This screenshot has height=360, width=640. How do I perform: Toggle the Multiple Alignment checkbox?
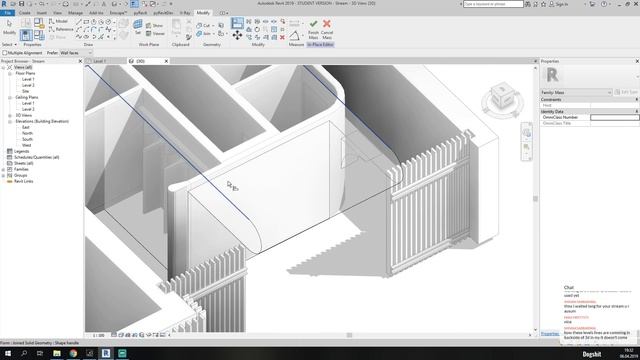[x=4, y=53]
